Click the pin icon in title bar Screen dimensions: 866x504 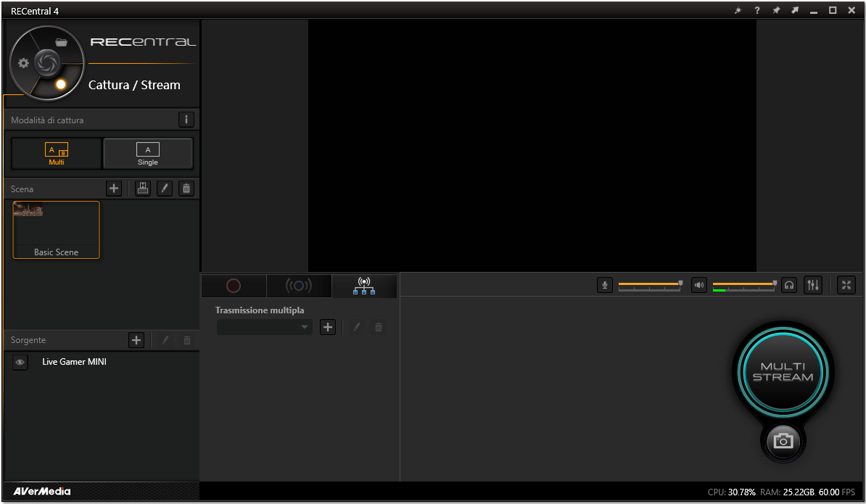[776, 10]
